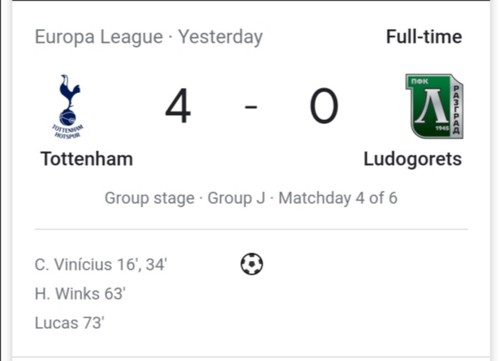Open the Tottenham team name link

click(x=87, y=159)
